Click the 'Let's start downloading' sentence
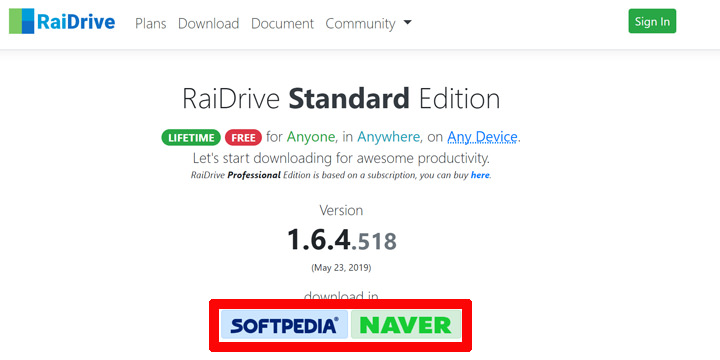Screen dimensions: 720x360 click(341, 158)
